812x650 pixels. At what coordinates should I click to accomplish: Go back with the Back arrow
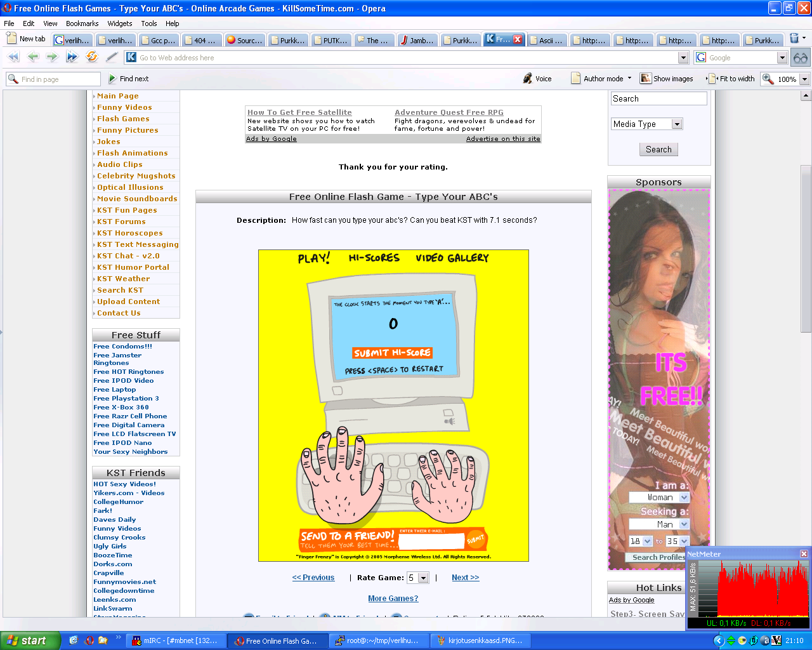coord(33,57)
